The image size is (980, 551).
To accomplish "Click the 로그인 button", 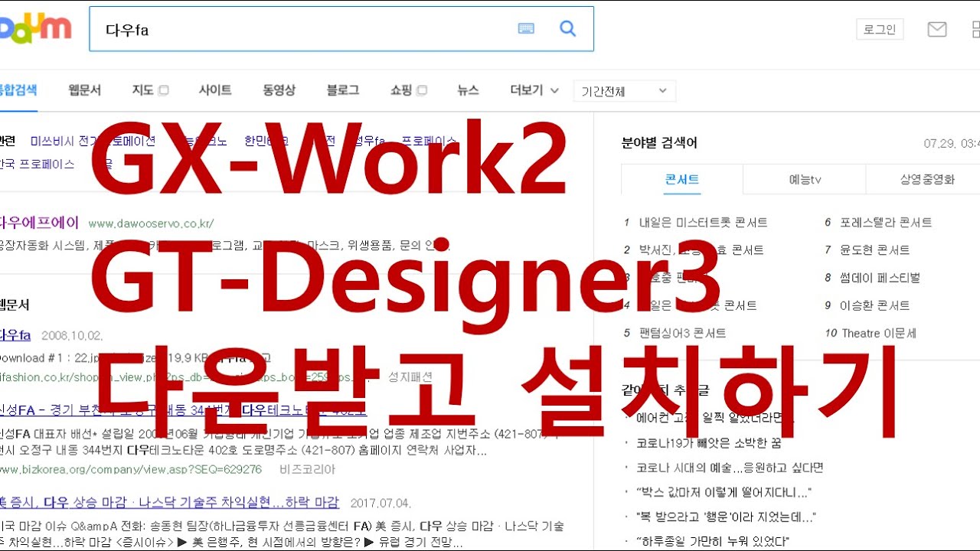I will point(880,30).
